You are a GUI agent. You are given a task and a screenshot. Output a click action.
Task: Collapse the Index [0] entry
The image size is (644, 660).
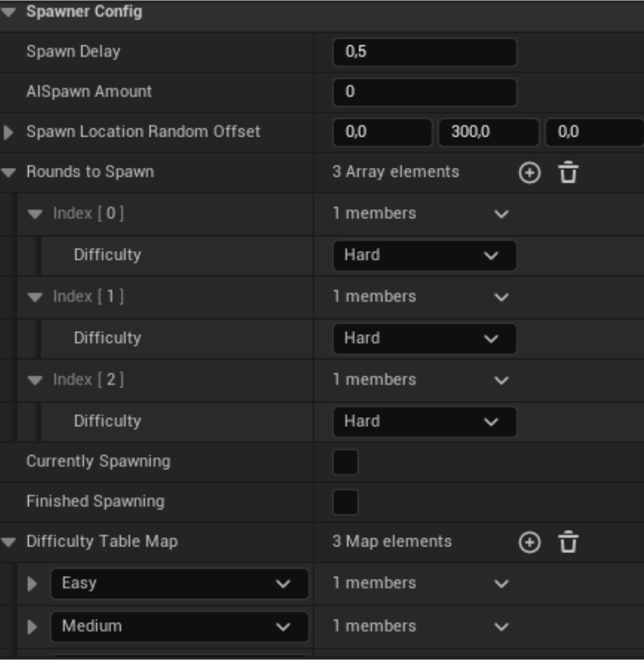[x=35, y=214]
